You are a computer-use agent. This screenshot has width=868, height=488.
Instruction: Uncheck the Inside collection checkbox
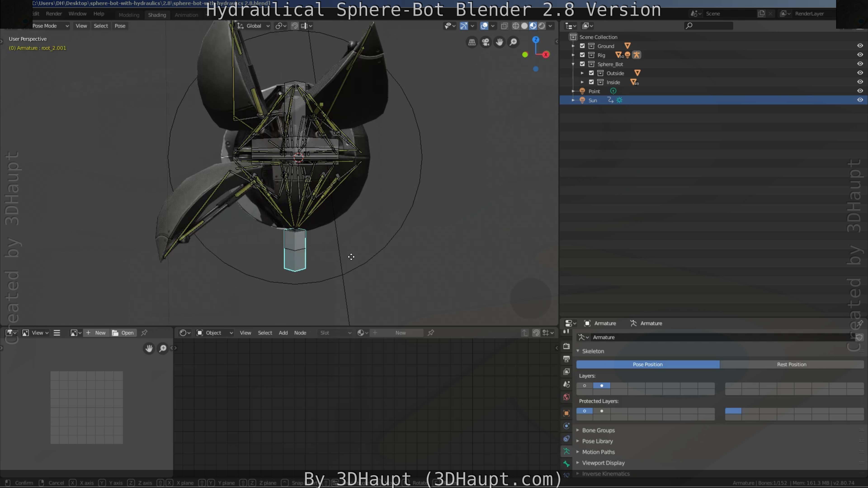coord(591,82)
